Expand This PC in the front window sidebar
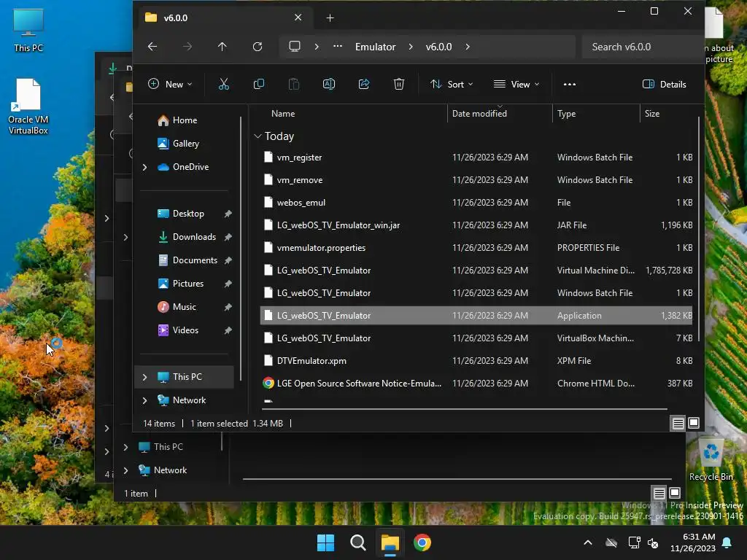The image size is (747, 560). pyautogui.click(x=145, y=377)
